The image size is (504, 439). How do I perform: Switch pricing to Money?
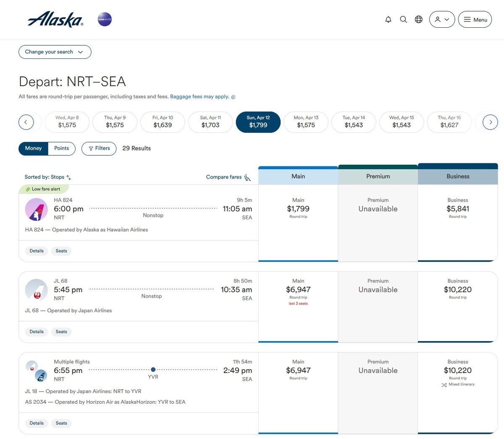coord(33,148)
